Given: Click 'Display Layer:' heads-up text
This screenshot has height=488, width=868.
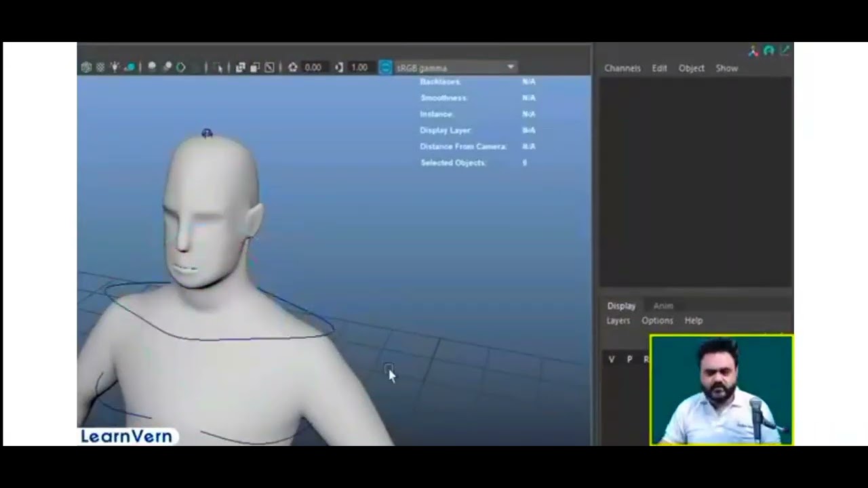Looking at the screenshot, I should (446, 130).
